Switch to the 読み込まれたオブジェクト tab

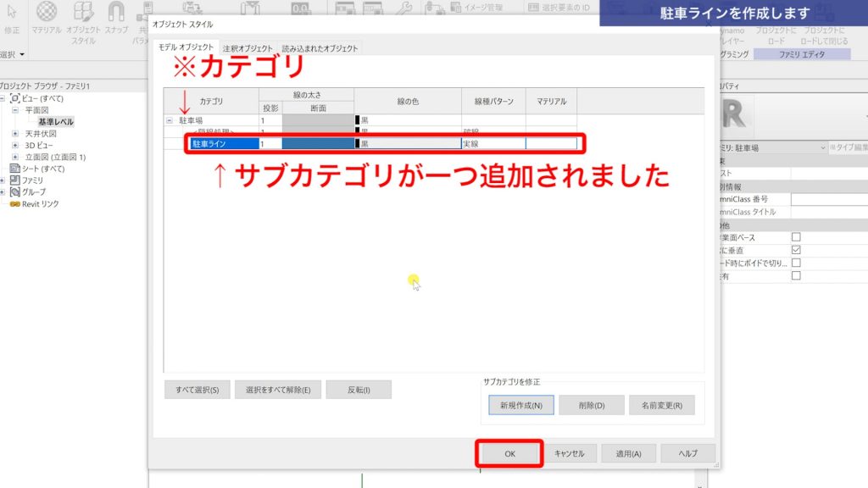(x=320, y=48)
